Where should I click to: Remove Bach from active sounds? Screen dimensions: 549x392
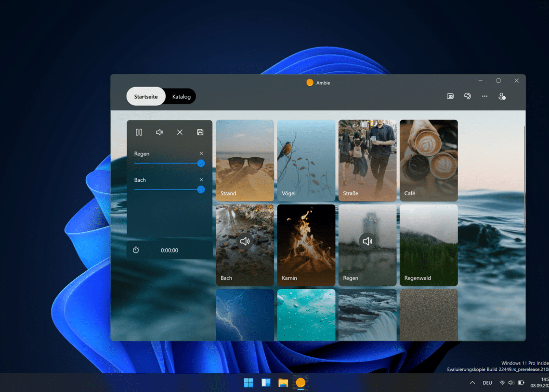201,180
